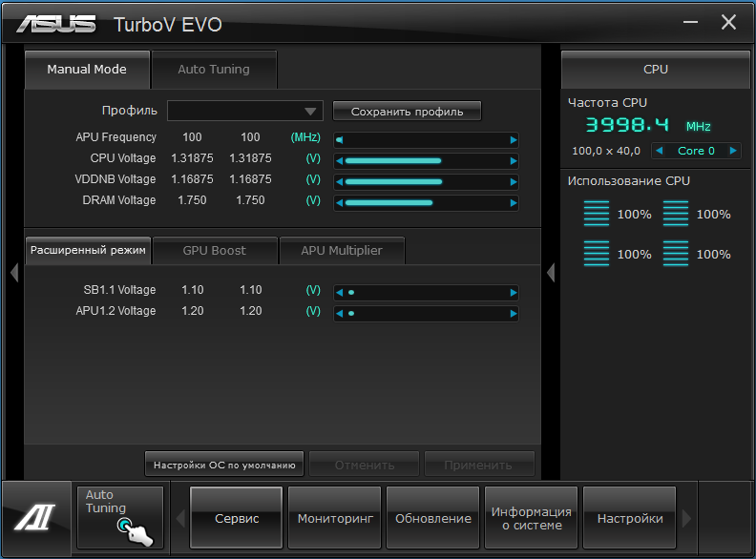Click the Core 0 label
756x559 pixels.
point(696,151)
